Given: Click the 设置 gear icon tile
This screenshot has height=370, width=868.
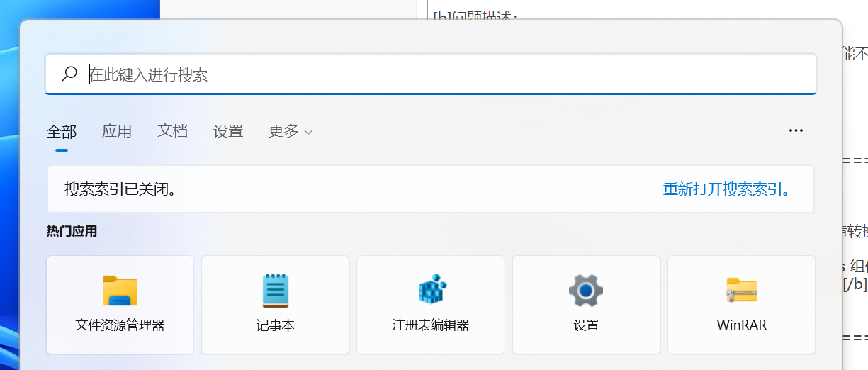Looking at the screenshot, I should coord(586,291).
